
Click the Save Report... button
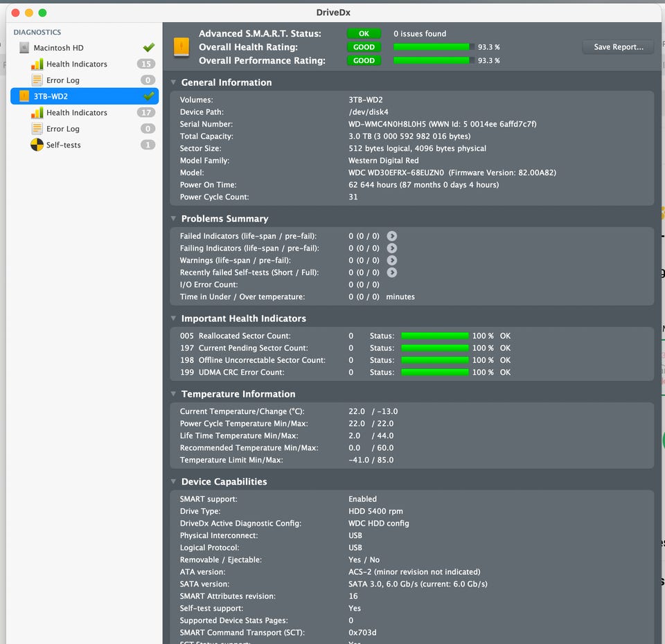(619, 47)
